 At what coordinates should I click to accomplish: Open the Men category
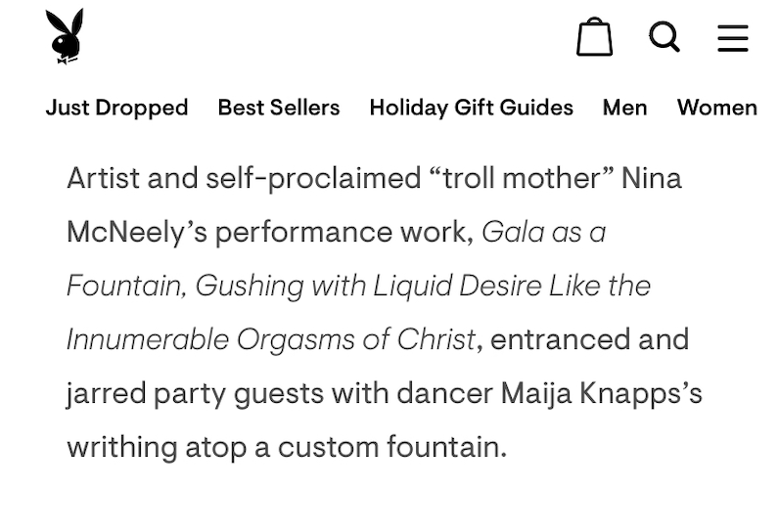point(625,108)
